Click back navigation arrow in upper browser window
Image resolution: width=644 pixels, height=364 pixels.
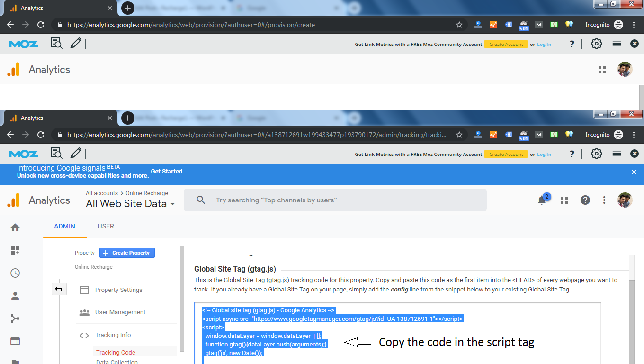pos(10,25)
